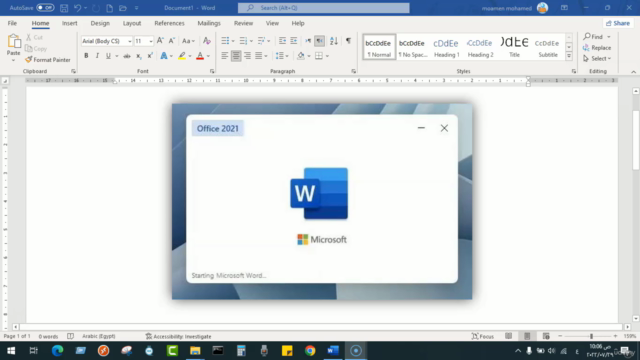Align text right
The height and width of the screenshot is (360, 640).
coord(247,56)
